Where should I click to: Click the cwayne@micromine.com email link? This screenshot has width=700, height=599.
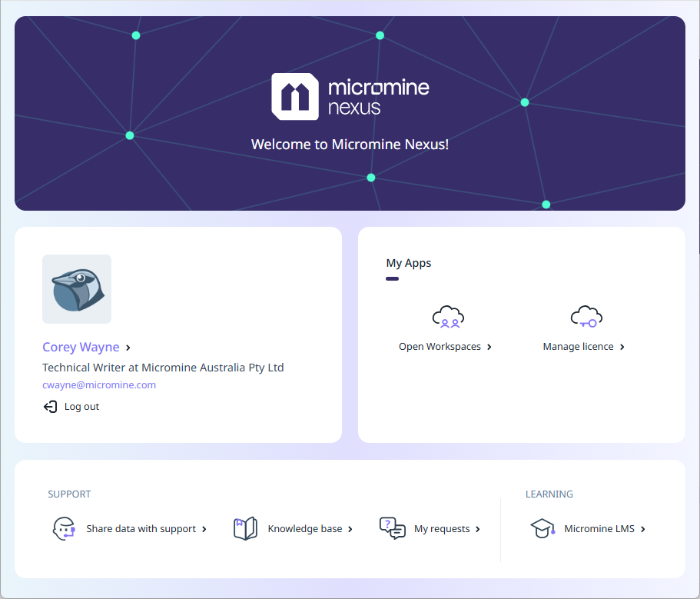(x=99, y=385)
